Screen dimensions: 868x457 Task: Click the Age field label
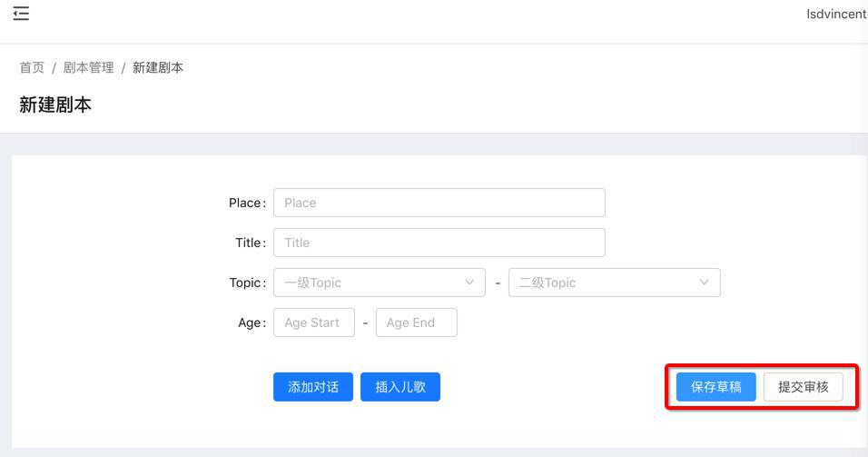(x=252, y=323)
